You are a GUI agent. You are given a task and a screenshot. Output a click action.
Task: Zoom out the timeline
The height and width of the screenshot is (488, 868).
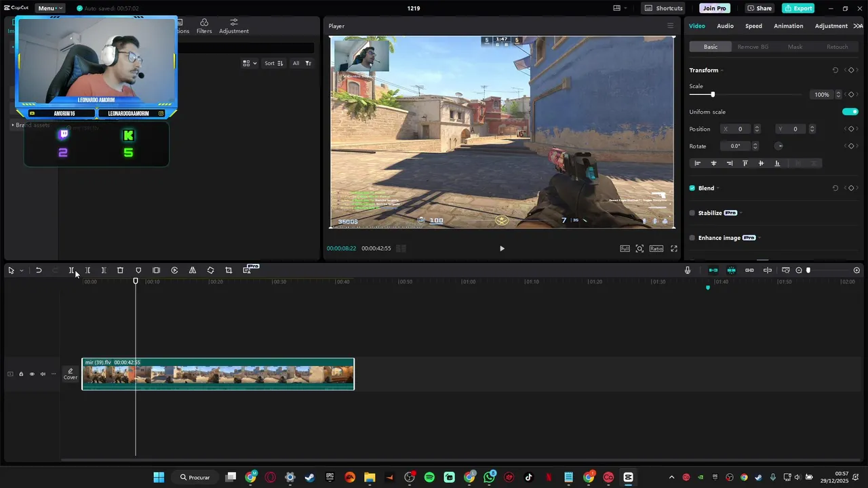click(x=799, y=270)
